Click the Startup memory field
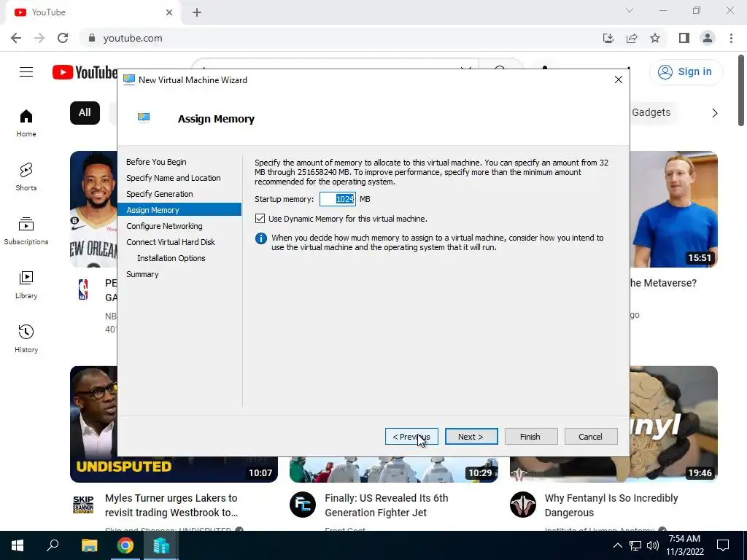The width and height of the screenshot is (747, 560). click(337, 199)
